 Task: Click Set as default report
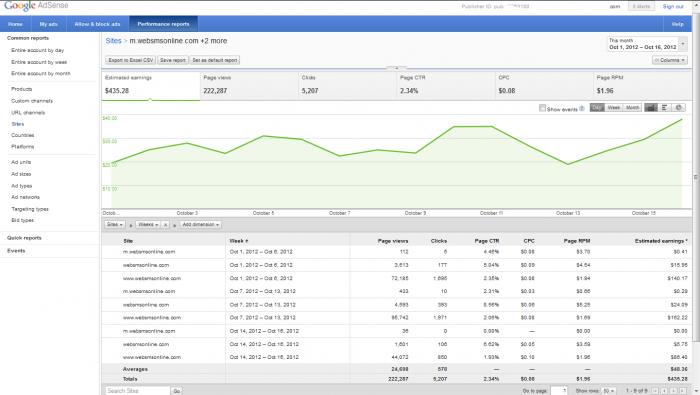[x=215, y=60]
